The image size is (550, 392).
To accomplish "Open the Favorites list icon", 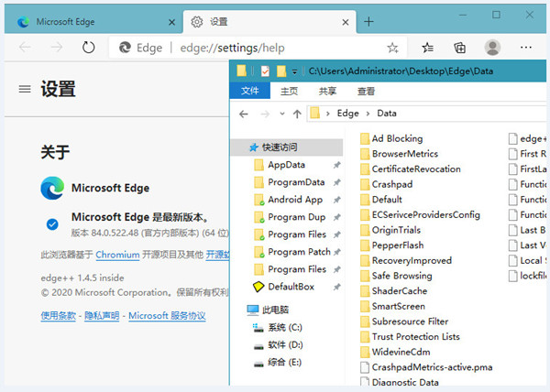I will tap(427, 48).
